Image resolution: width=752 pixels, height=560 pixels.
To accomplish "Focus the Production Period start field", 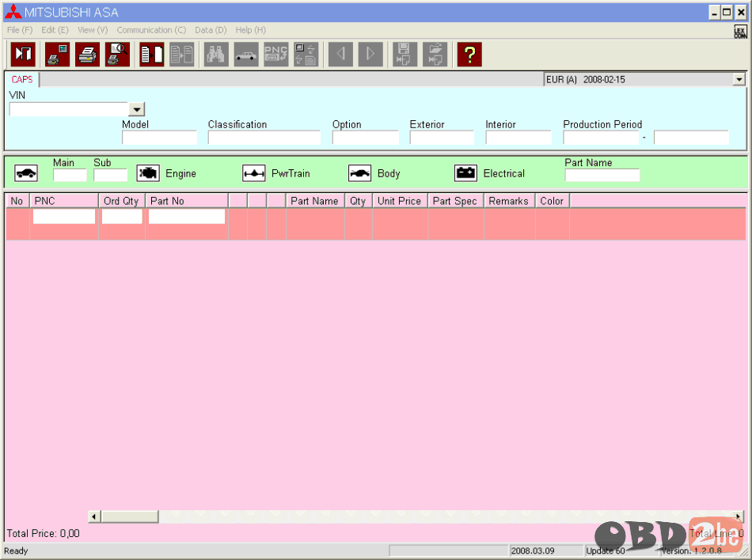I will 601,138.
